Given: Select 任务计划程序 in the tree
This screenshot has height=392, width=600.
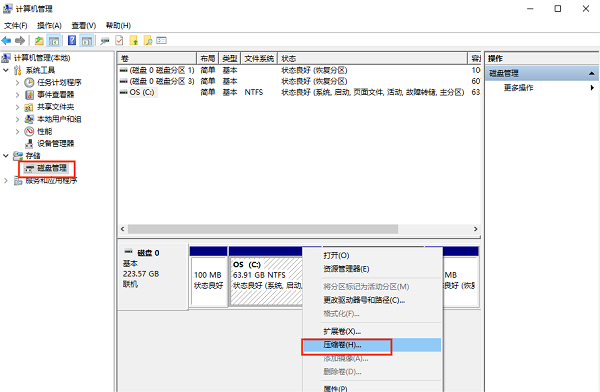Looking at the screenshot, I should pos(59,82).
